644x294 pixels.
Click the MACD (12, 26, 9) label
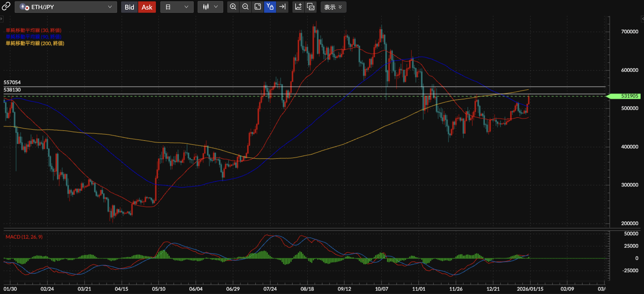point(24,237)
